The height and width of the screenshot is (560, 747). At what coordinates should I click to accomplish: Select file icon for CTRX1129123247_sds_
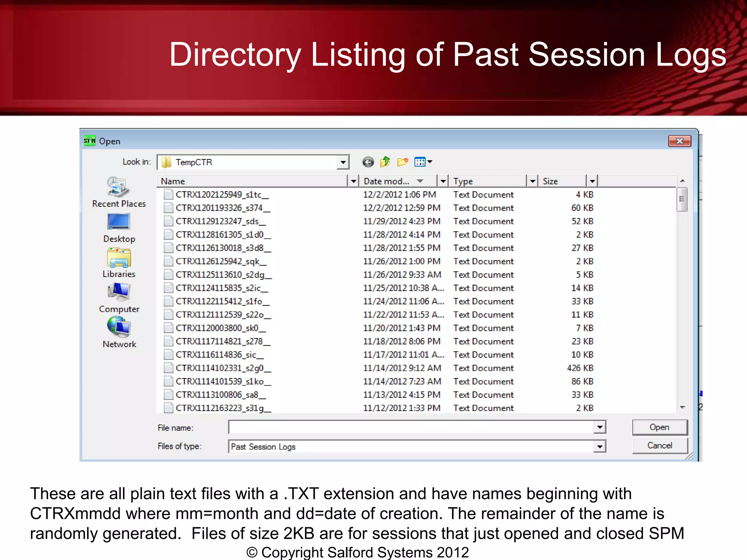[x=168, y=221]
